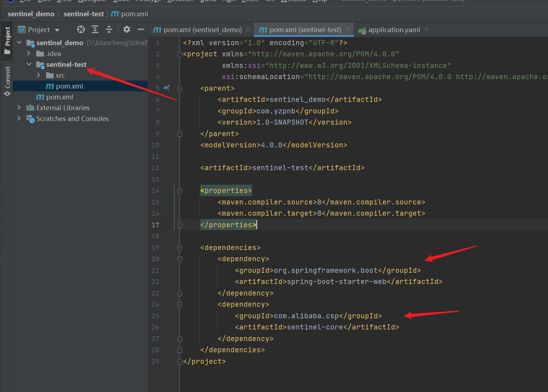Click sentinel-test breadcrumb in navigation bar
This screenshot has height=392, width=548.
click(83, 14)
